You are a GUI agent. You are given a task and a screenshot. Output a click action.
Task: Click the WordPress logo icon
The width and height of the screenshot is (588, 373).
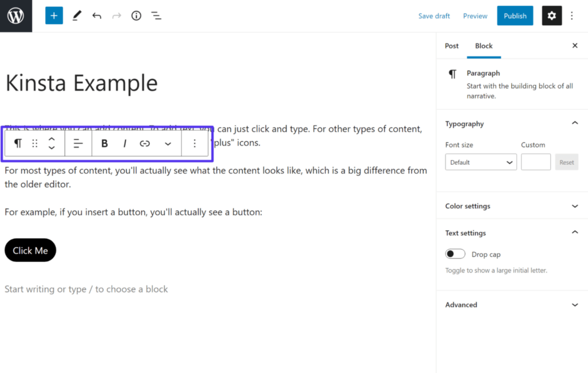click(x=16, y=16)
